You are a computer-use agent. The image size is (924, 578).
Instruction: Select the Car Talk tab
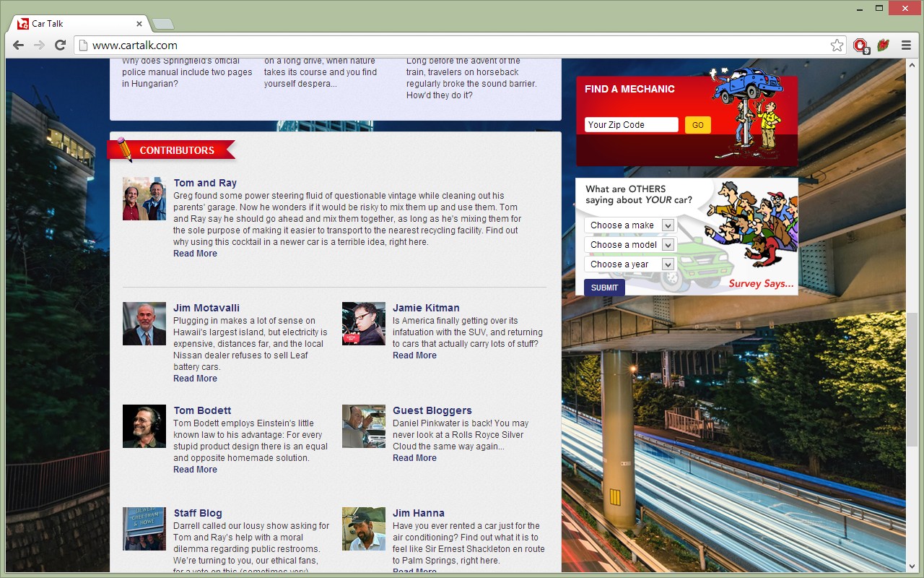click(79, 24)
